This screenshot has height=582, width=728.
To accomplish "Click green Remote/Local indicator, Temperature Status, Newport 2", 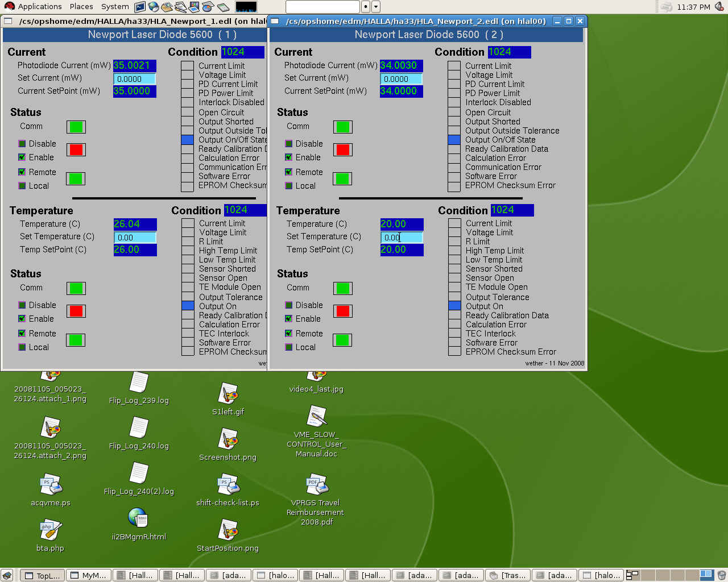I will [x=343, y=340].
